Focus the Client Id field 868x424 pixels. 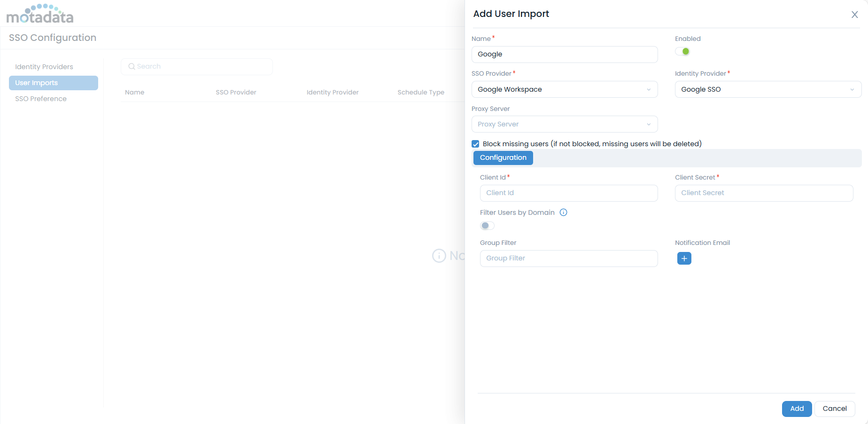[568, 193]
